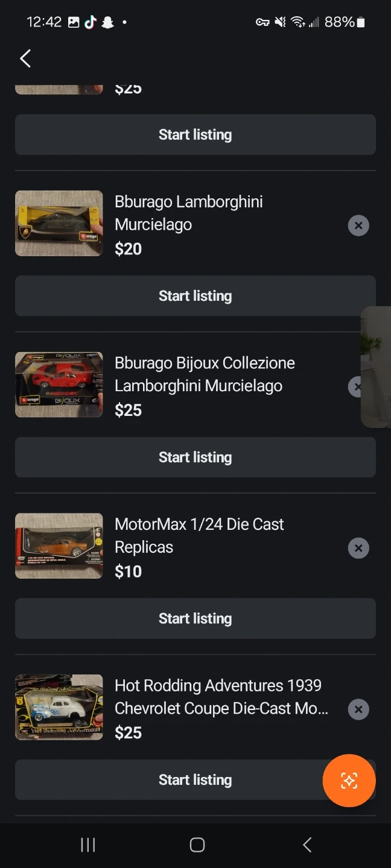Open the red Bijoux Lamborghini thumbnail
Image resolution: width=391 pixels, height=868 pixels.
click(x=59, y=385)
